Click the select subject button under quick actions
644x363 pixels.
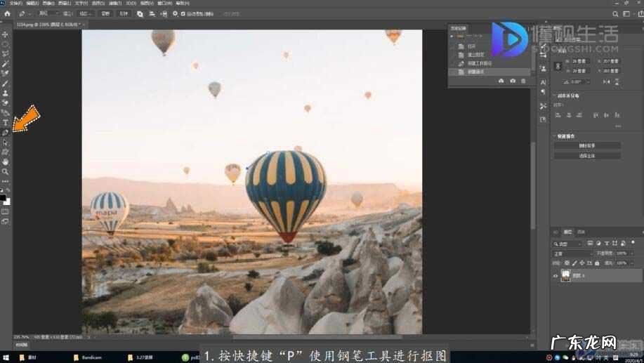(x=586, y=155)
